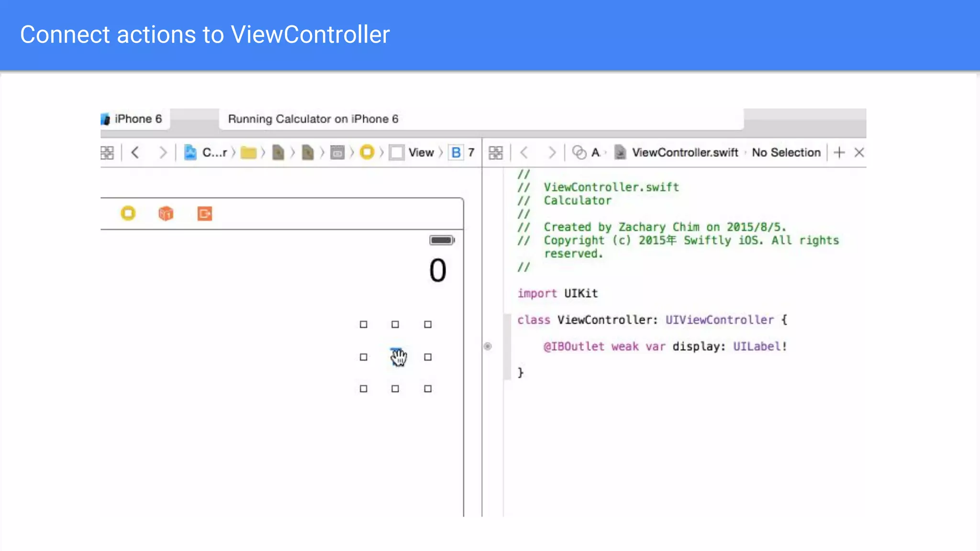Go forward in left editor jump bar
980x551 pixels.
(x=163, y=153)
